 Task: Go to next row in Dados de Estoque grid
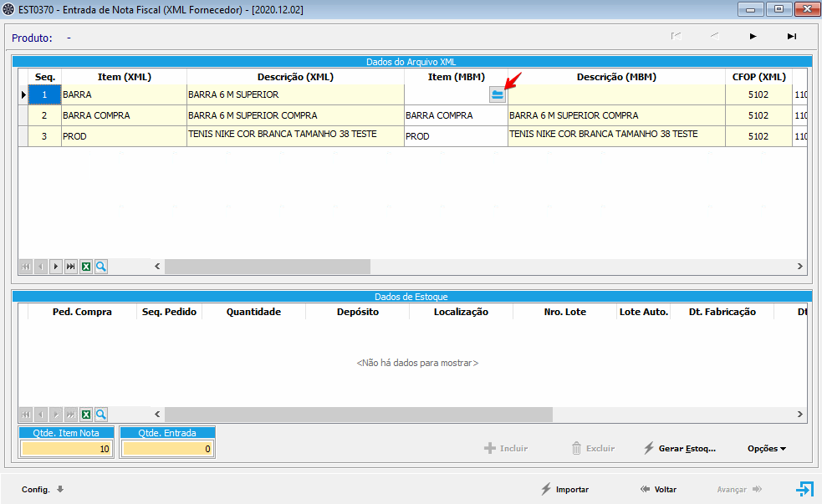click(x=55, y=415)
